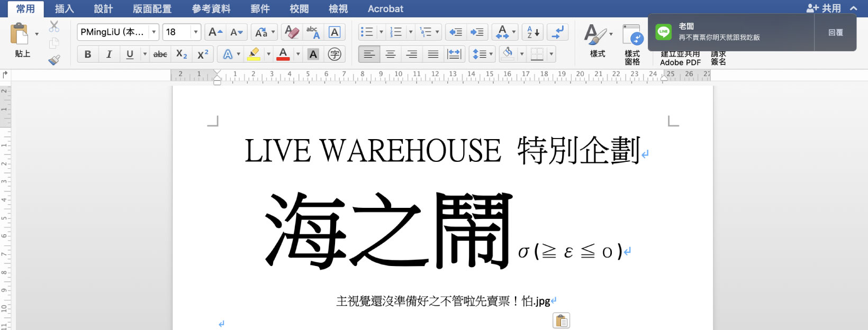This screenshot has width=868, height=330.
Task: Select the format painter brush icon
Action: click(x=54, y=60)
